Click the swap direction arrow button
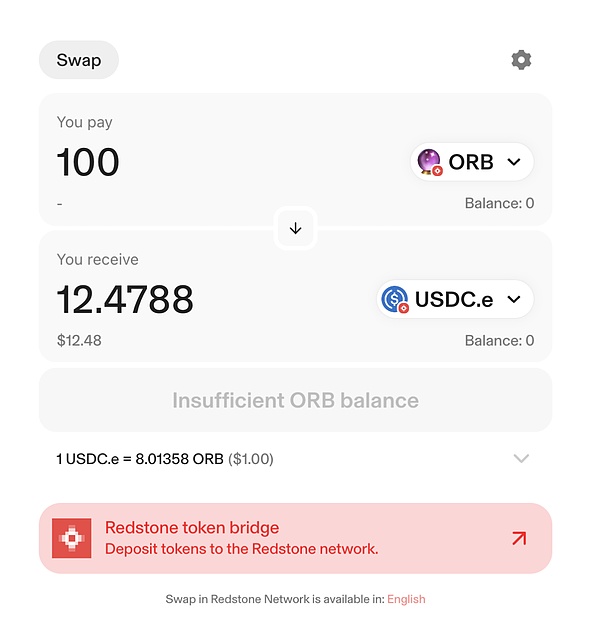Image resolution: width=600 pixels, height=638 pixels. (x=295, y=228)
